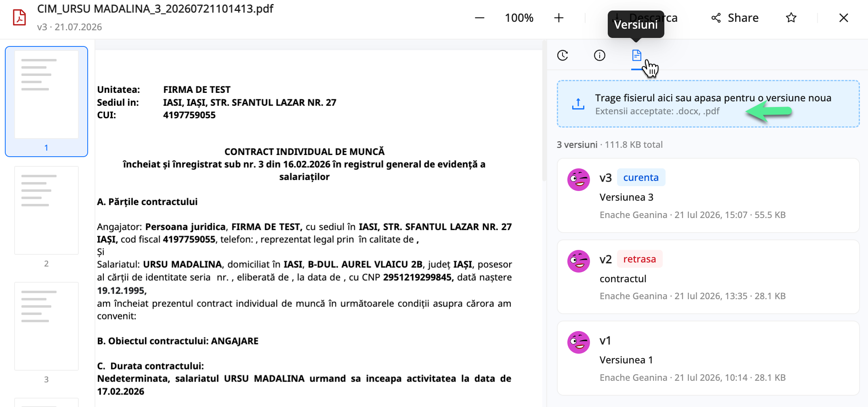Click the 'C. Durata contractului:' heading
The height and width of the screenshot is (407, 868).
150,366
